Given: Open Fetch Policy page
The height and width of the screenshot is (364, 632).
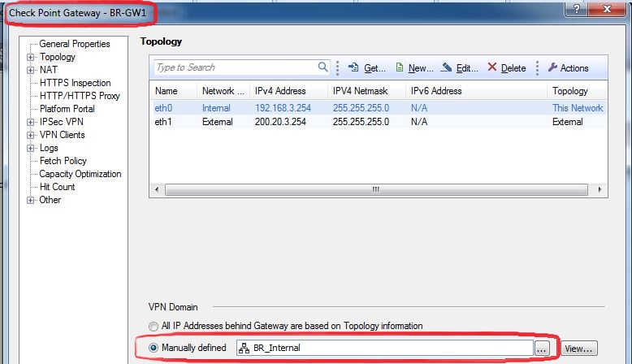Looking at the screenshot, I should [63, 161].
